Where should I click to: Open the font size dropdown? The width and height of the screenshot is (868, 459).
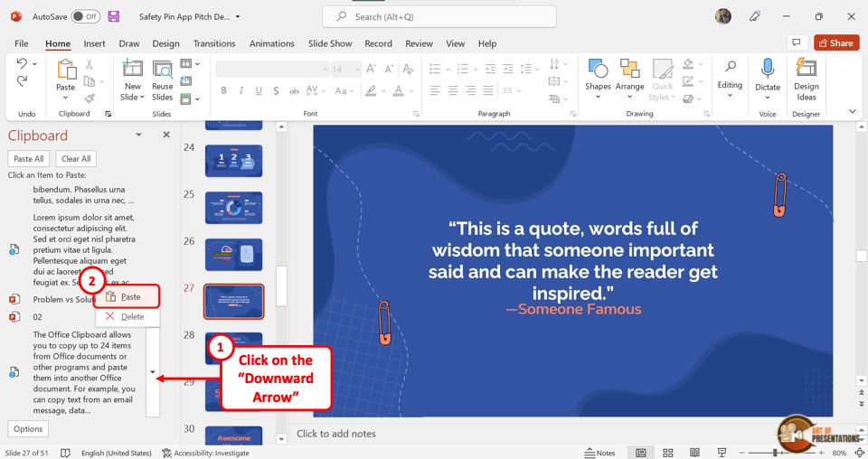(x=358, y=70)
